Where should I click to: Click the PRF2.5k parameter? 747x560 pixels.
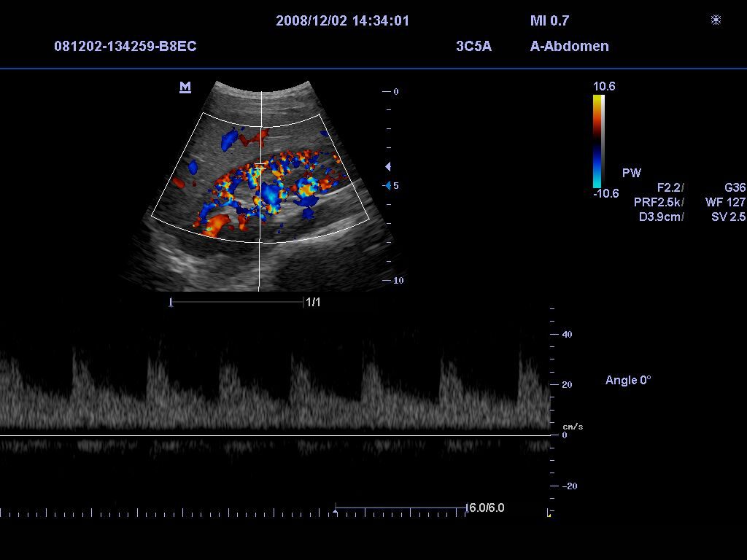point(658,202)
